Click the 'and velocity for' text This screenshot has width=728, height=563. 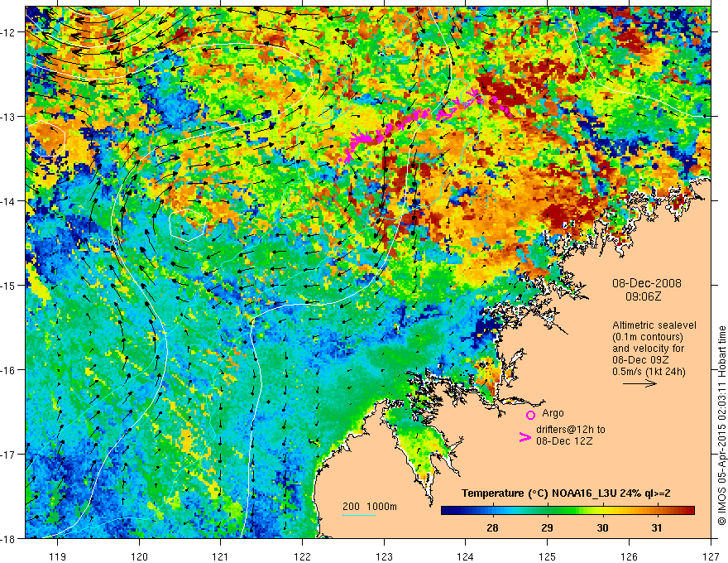(648, 349)
